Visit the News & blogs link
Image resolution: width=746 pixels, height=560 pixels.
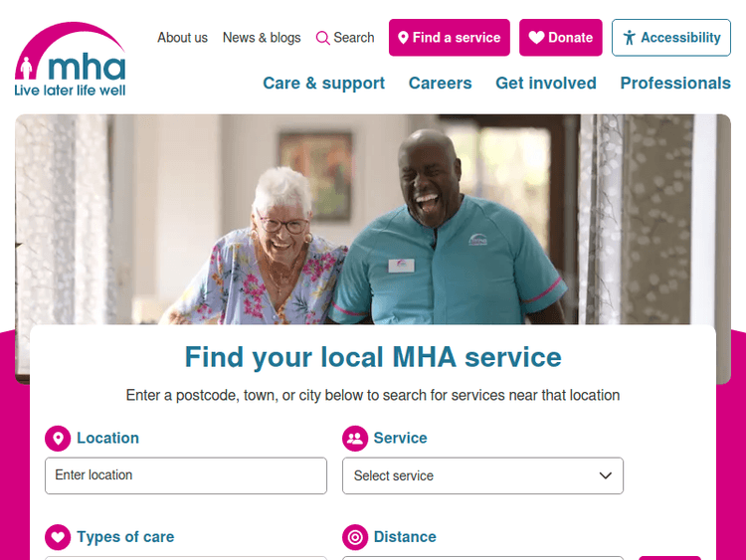click(x=262, y=38)
